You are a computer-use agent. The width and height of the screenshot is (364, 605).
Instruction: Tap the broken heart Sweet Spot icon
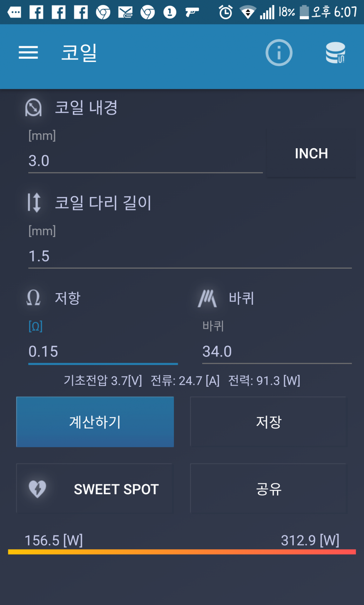[37, 489]
